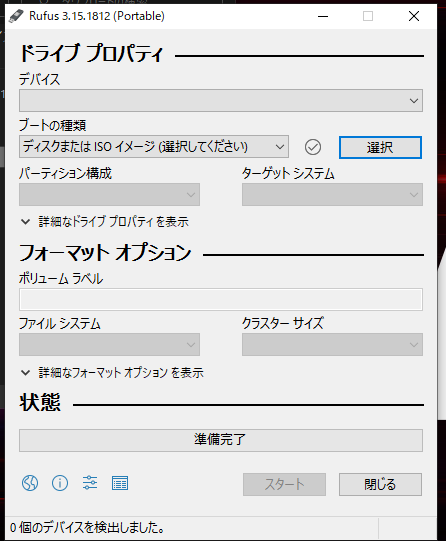The width and height of the screenshot is (446, 541).
Task: Click the 選択 button to choose ISO
Action: coord(380,148)
